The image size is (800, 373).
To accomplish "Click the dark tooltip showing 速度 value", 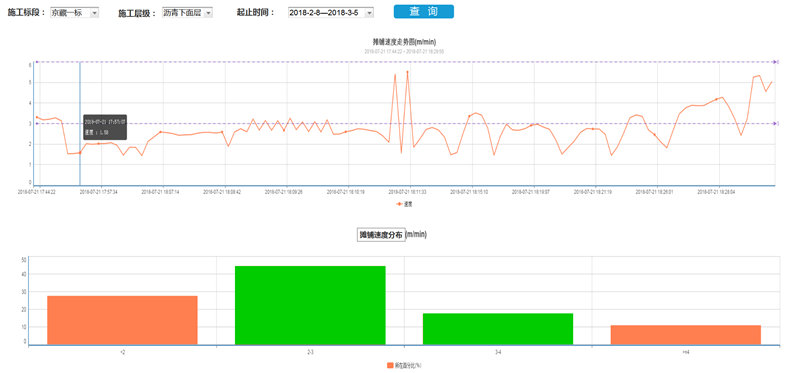I will (x=105, y=127).
